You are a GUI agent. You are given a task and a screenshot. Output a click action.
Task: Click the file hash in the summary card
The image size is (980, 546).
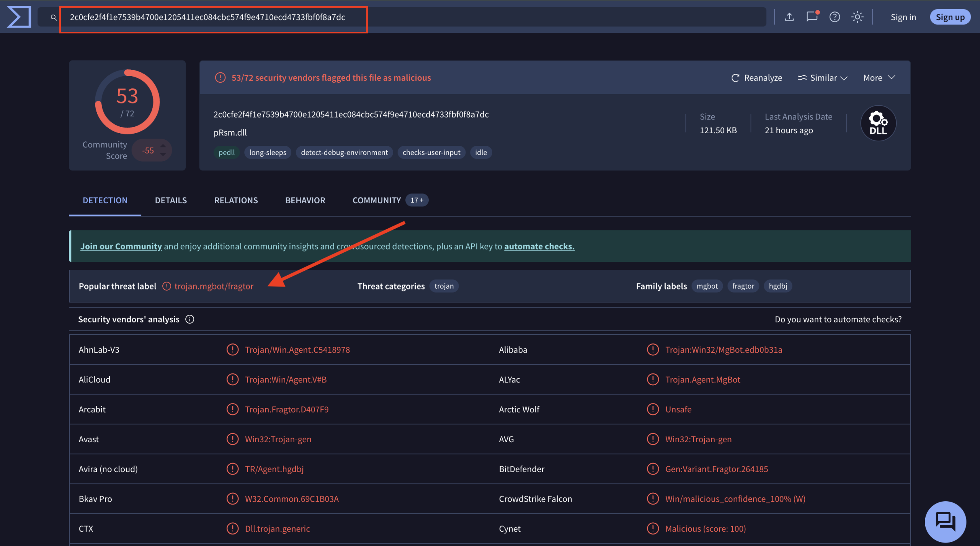click(x=351, y=114)
